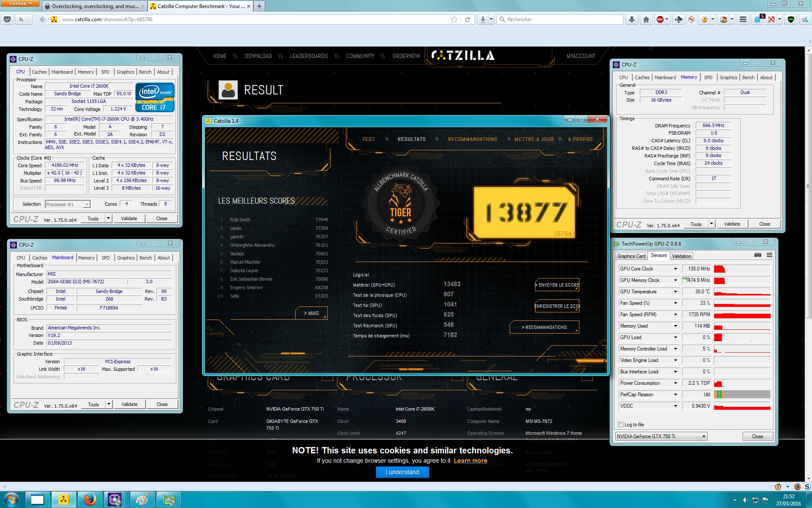Take GPU-Z screenshot with camera icon
This screenshot has width=812, height=508.
tap(757, 255)
